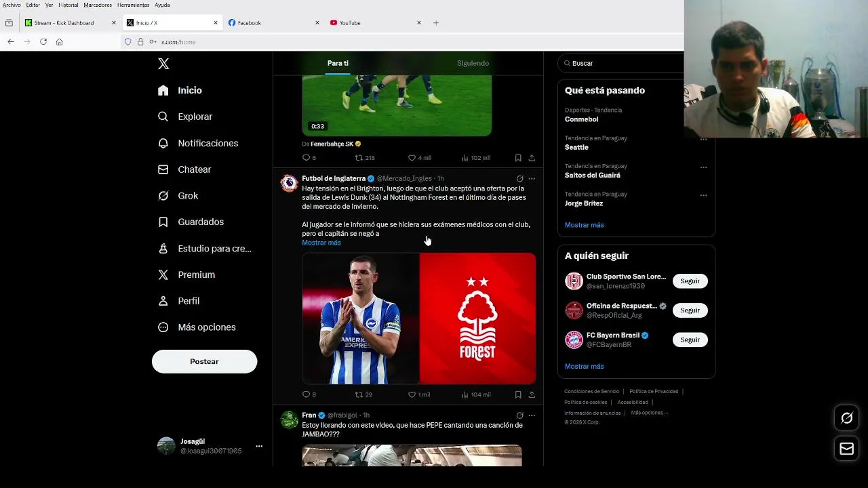The height and width of the screenshot is (488, 868).
Task: Reply to the Futbol de Inglaterra post
Action: click(309, 394)
